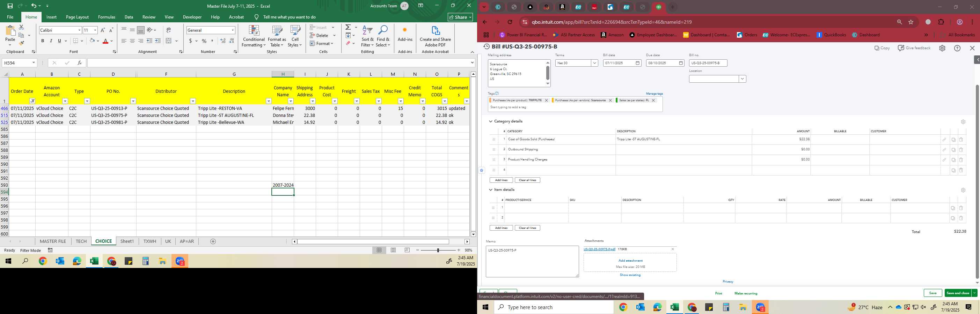Open the Fill Color paint bucket in Excel
The height and width of the screenshot is (314, 980).
click(x=92, y=41)
